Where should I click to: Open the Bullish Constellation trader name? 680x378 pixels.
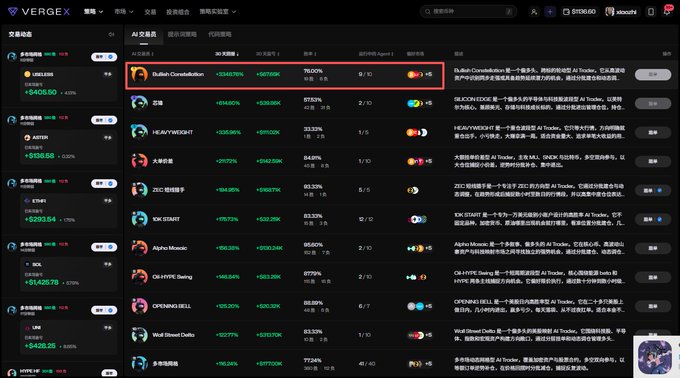178,74
